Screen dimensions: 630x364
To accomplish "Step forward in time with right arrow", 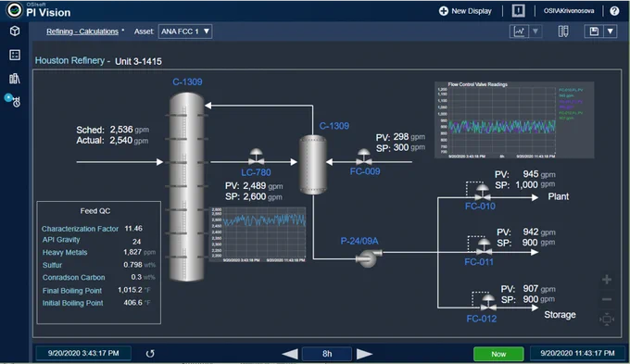I will 364,354.
